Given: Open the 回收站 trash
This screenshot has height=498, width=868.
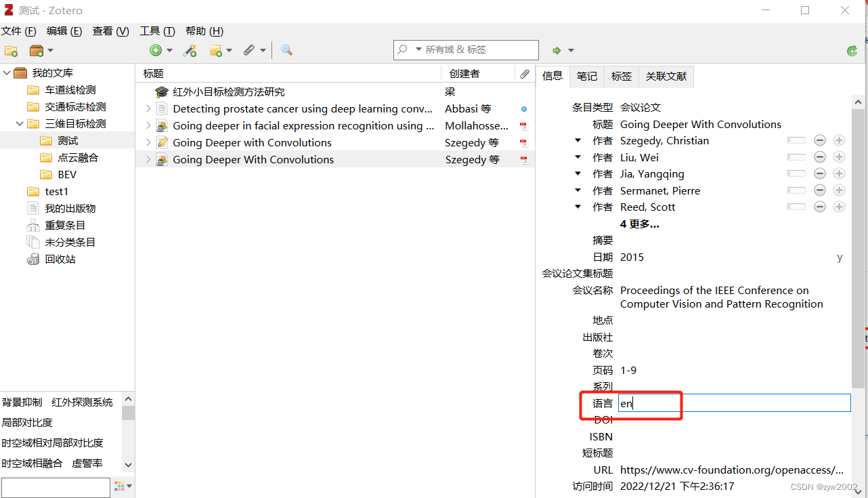Looking at the screenshot, I should (60, 260).
